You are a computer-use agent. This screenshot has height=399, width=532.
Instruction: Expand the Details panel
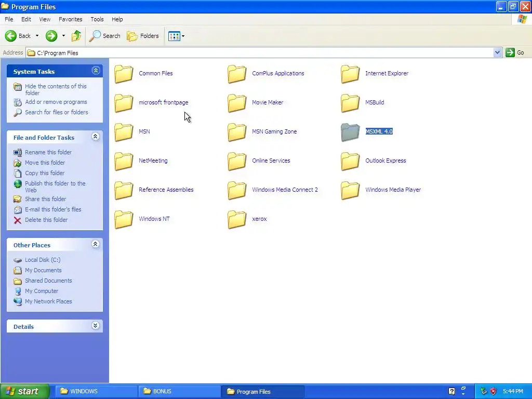click(x=96, y=326)
